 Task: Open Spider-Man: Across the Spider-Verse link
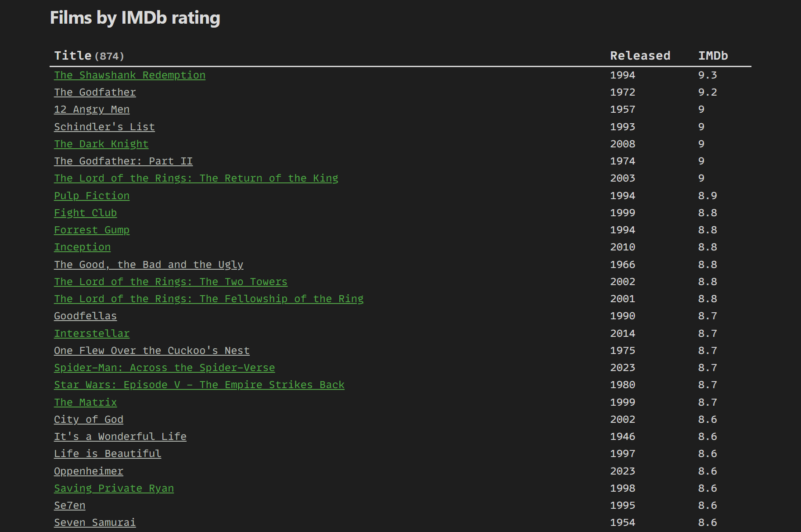(165, 368)
